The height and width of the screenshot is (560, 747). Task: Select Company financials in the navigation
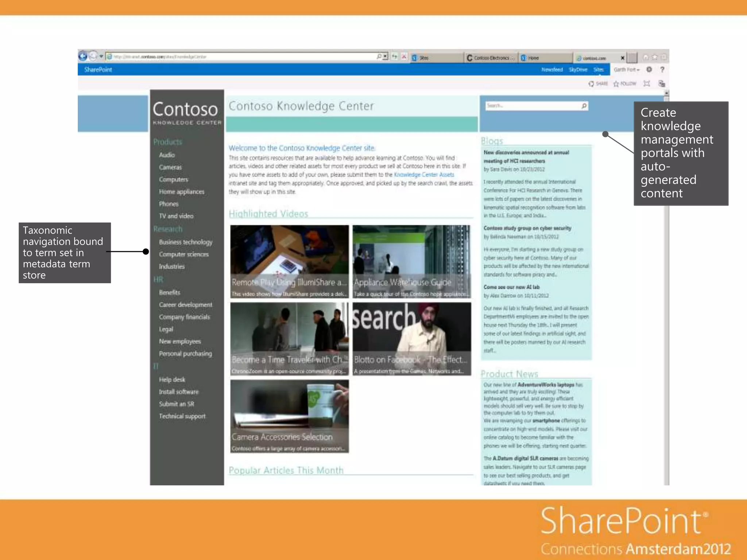pos(185,317)
